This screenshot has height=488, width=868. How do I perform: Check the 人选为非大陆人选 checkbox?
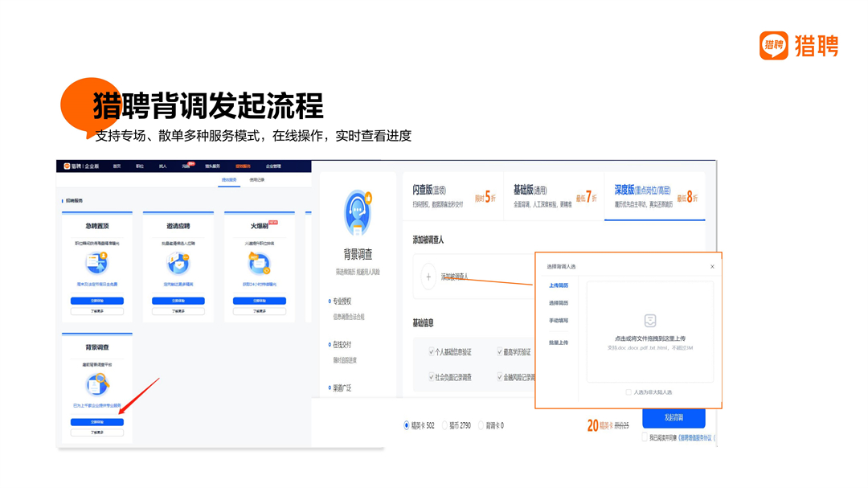tap(628, 392)
